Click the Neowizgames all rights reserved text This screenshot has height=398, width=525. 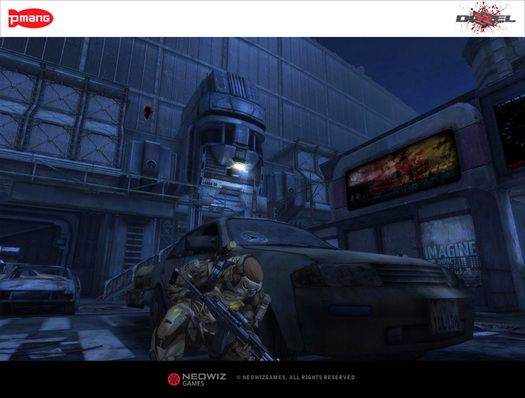point(295,377)
